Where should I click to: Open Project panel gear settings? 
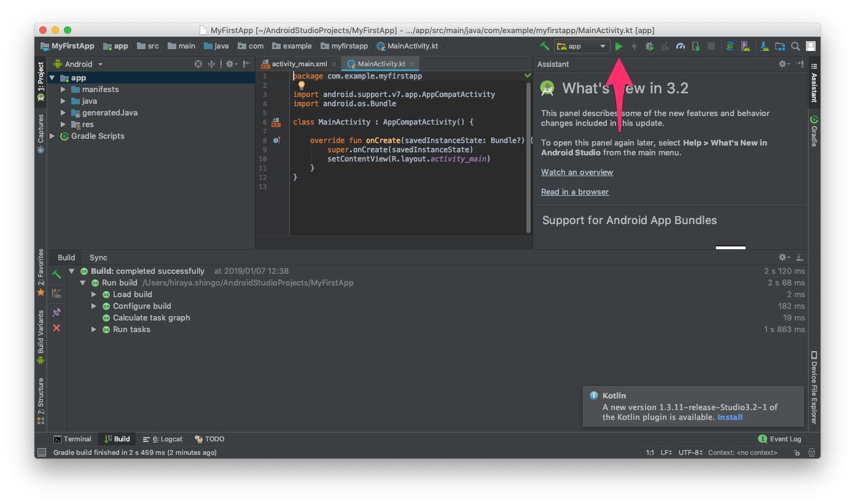[231, 64]
